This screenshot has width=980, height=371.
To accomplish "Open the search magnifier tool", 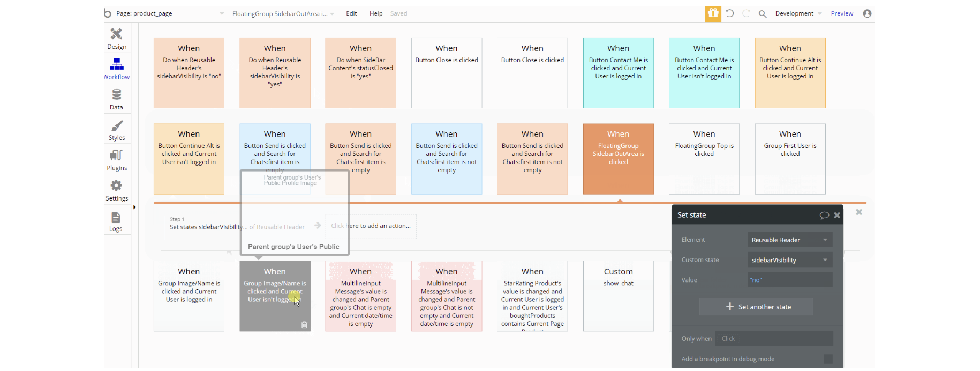I will pyautogui.click(x=762, y=14).
